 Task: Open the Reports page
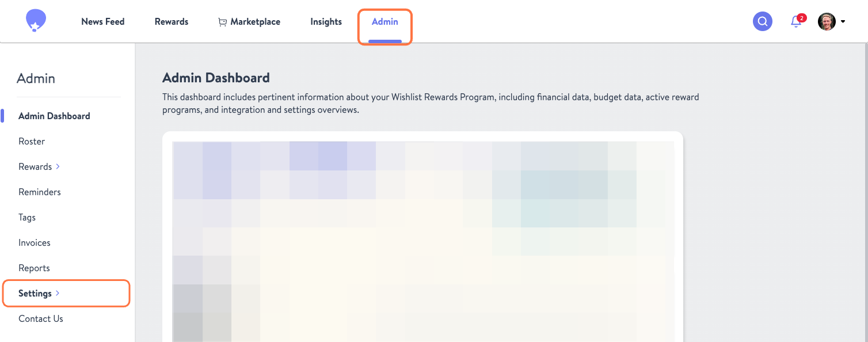click(x=34, y=268)
